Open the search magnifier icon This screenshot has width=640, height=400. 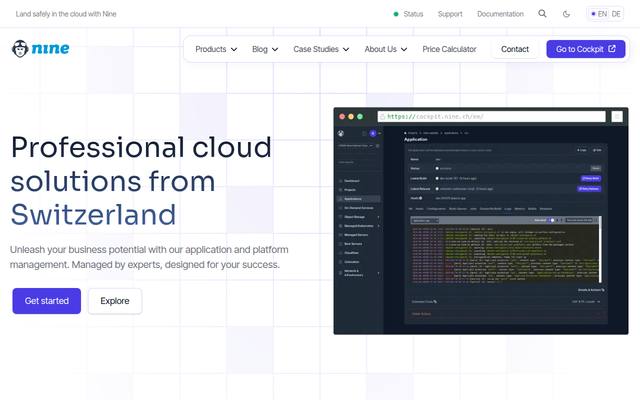coord(542,13)
